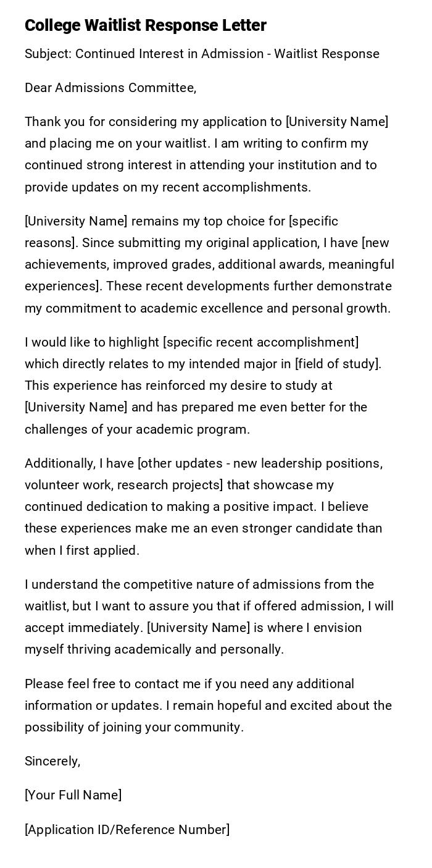The image size is (432, 868).
Task: Click the Subject line text
Action: (x=202, y=54)
